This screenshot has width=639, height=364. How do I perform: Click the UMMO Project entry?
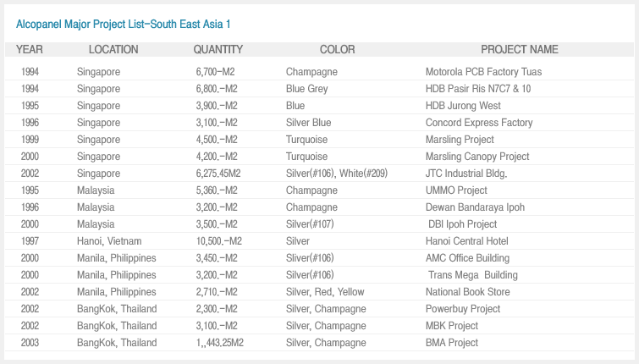pyautogui.click(x=456, y=190)
